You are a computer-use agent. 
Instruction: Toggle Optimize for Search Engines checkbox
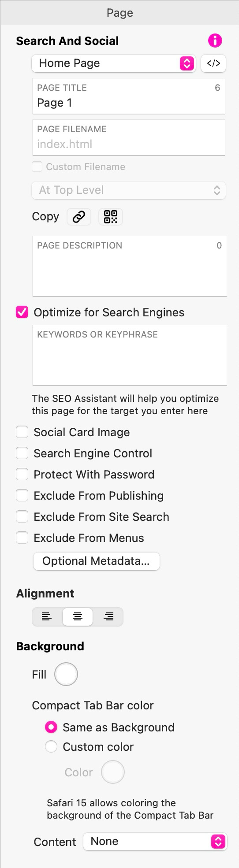22,312
